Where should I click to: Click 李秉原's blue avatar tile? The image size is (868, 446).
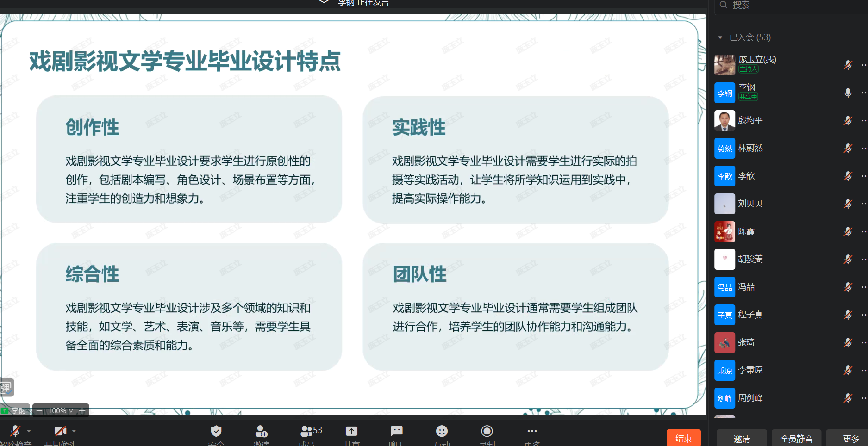pyautogui.click(x=724, y=370)
